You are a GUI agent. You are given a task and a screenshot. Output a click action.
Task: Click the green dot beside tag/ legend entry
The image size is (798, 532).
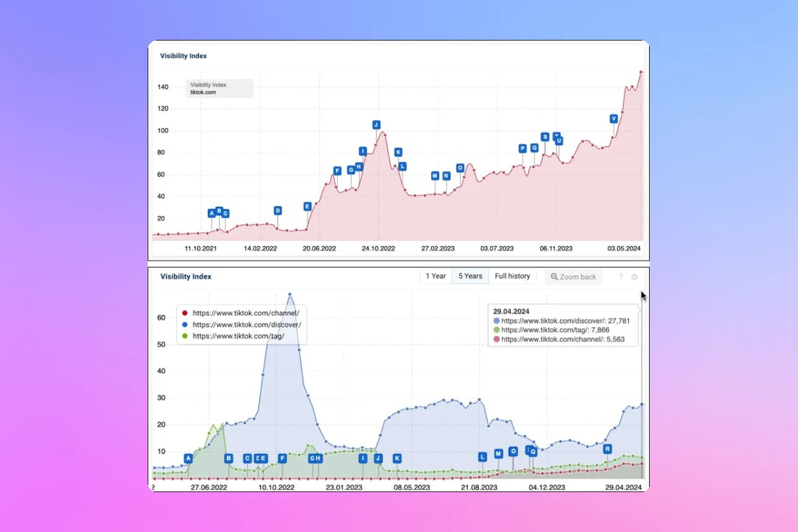(184, 336)
